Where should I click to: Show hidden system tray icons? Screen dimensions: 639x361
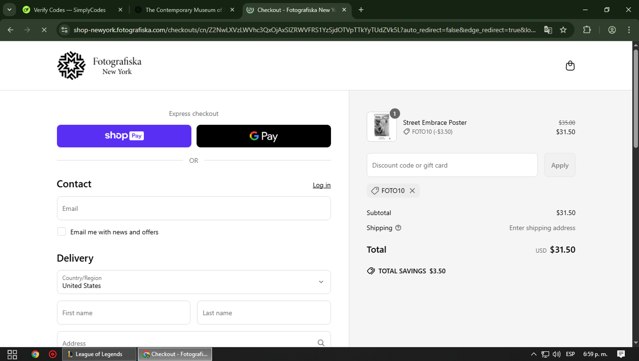click(533, 354)
